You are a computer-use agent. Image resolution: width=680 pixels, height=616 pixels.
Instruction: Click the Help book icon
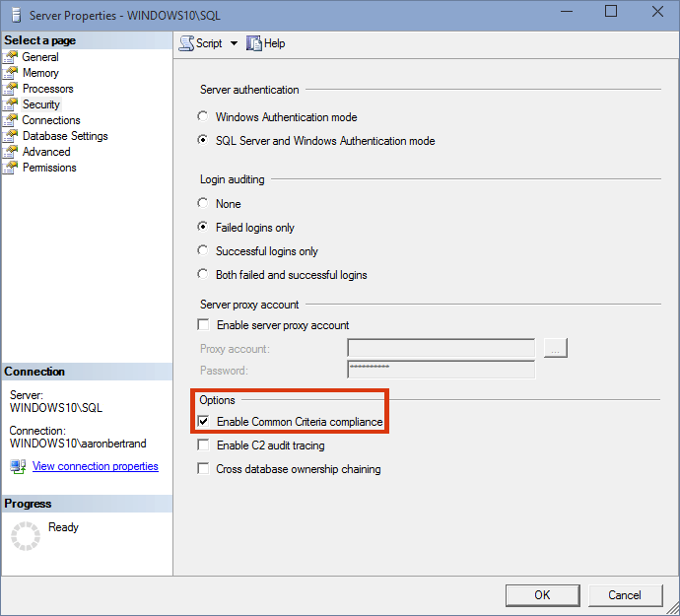point(254,43)
